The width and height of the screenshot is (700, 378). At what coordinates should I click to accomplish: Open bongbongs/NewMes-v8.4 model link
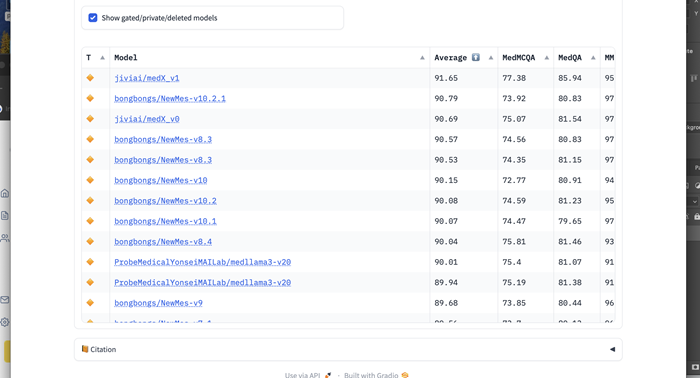(x=163, y=242)
